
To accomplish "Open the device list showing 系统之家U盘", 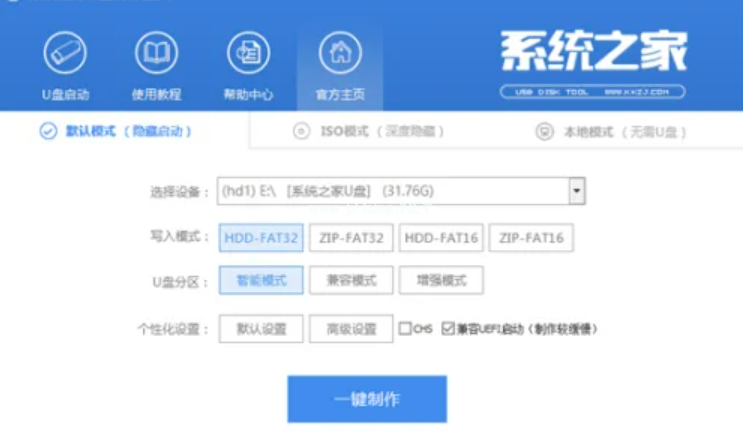I will point(390,191).
